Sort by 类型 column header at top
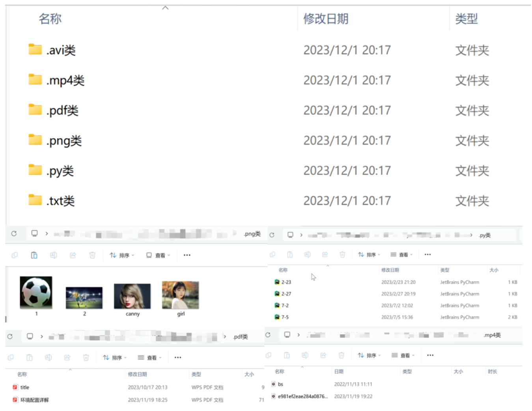532x411 pixels. (467, 19)
